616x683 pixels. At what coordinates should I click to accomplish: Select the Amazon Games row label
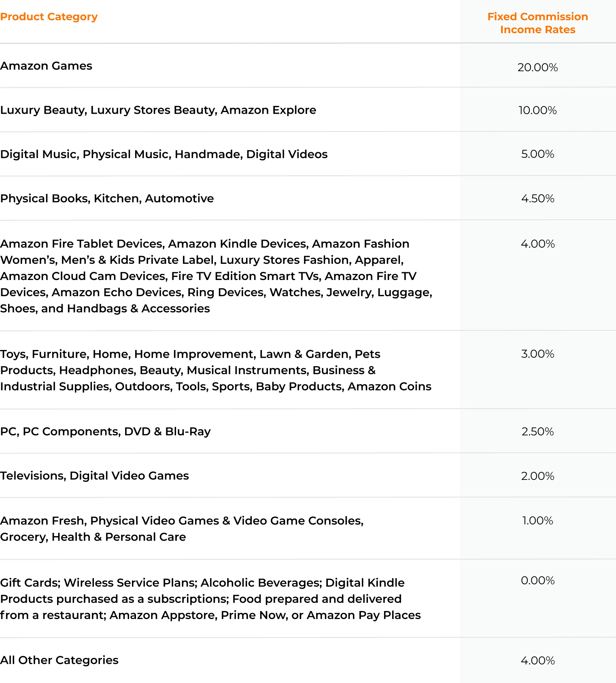[x=46, y=66]
